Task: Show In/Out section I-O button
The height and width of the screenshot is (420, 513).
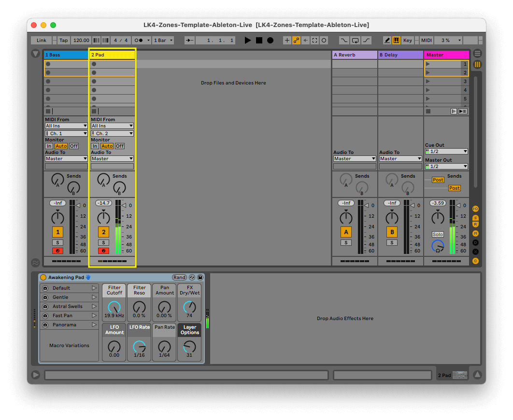Action: (475, 209)
